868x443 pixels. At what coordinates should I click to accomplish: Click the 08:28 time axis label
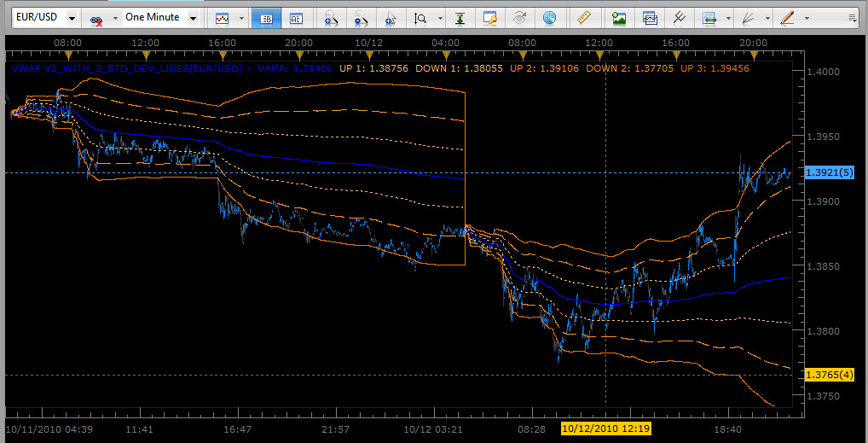tap(531, 429)
